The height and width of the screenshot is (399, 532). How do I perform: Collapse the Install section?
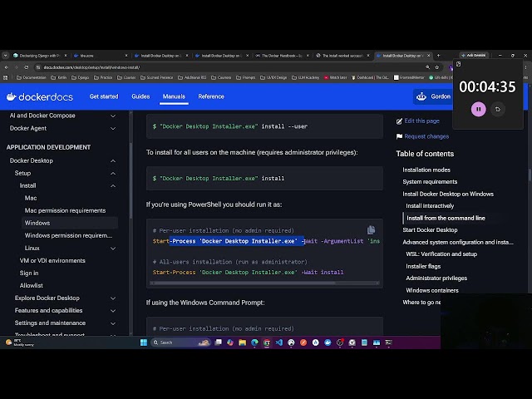[x=113, y=186]
